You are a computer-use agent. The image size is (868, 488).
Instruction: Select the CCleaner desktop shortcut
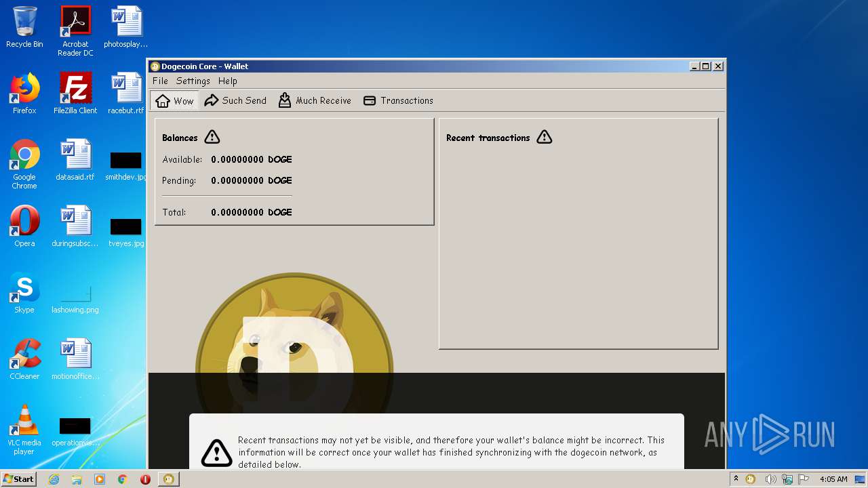coord(24,359)
